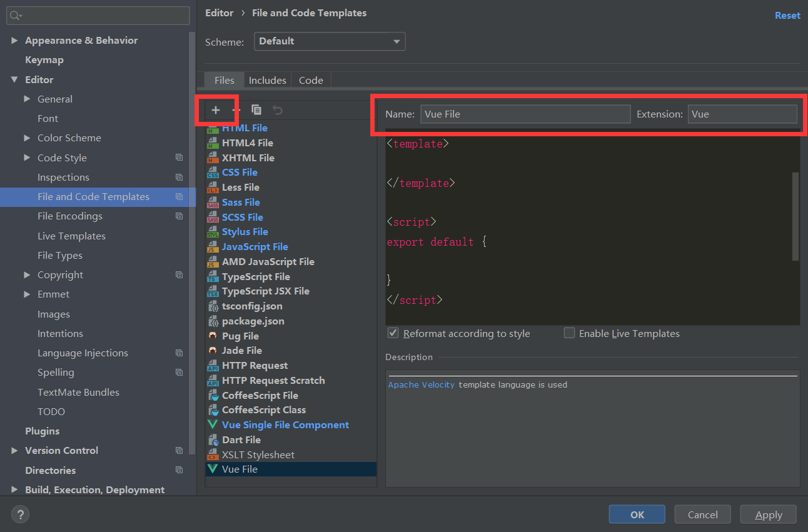
Task: Uncheck Reformat according to style
Action: coord(393,333)
